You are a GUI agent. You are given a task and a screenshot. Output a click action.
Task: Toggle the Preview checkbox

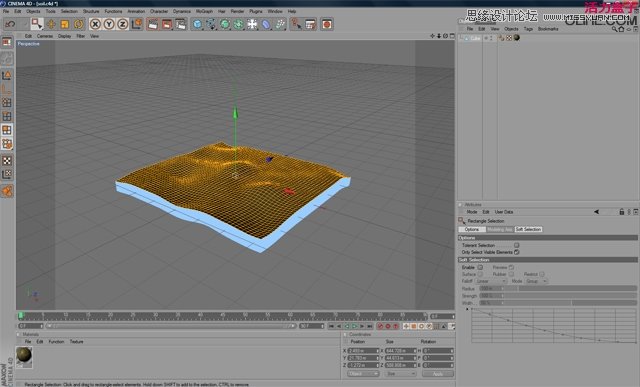click(511, 267)
